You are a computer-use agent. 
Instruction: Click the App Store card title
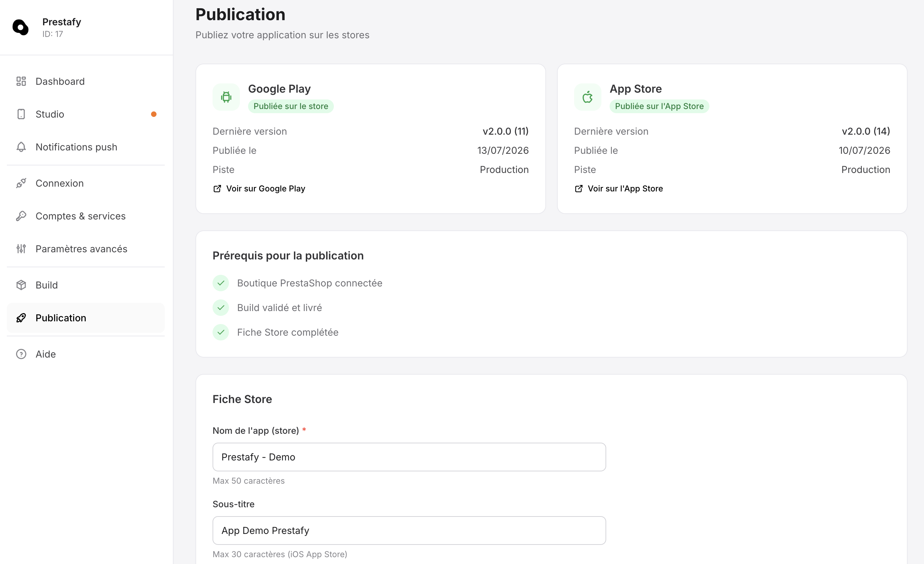click(x=636, y=89)
